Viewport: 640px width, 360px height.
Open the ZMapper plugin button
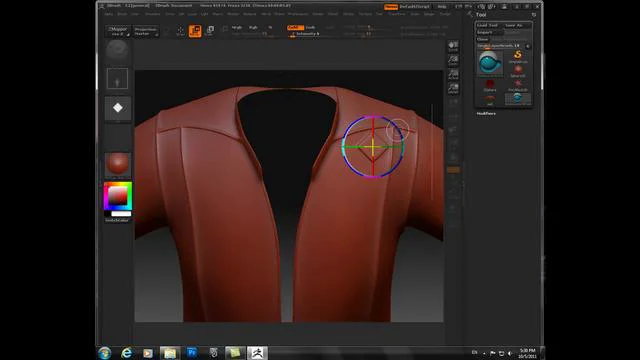[118, 31]
